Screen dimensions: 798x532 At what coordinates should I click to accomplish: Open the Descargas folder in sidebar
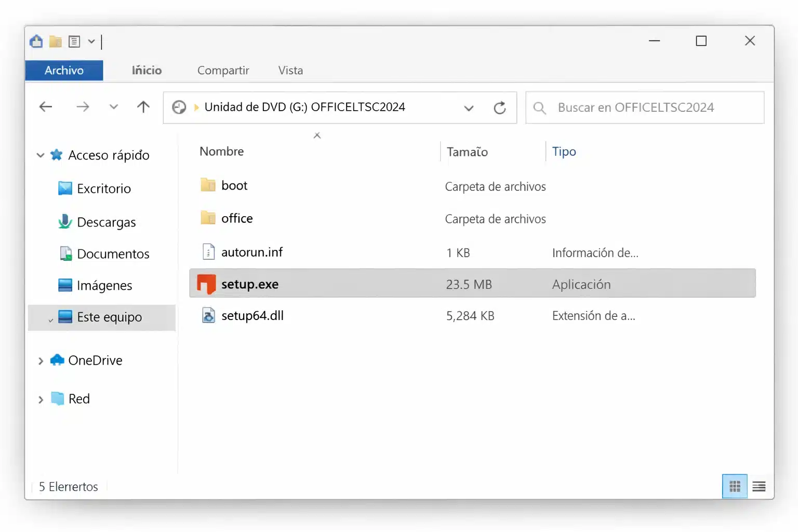pyautogui.click(x=106, y=222)
